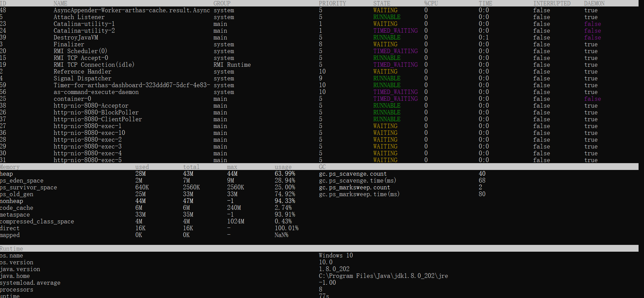644x298 pixels.
Task: Click the nonheap row label
Action: click(12, 201)
